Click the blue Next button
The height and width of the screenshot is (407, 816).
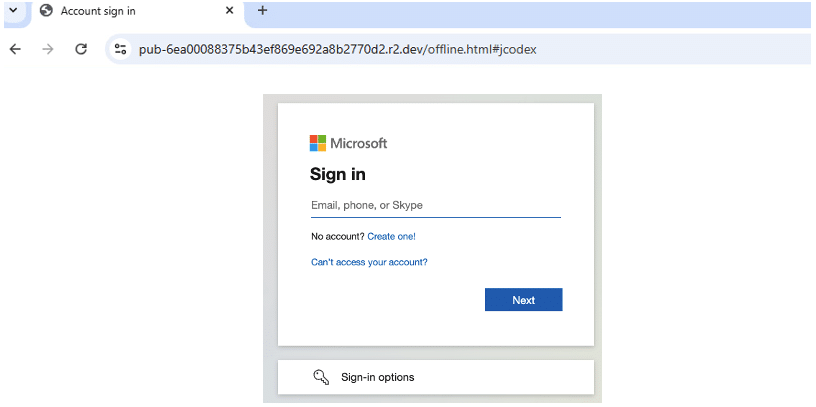pyautogui.click(x=524, y=300)
